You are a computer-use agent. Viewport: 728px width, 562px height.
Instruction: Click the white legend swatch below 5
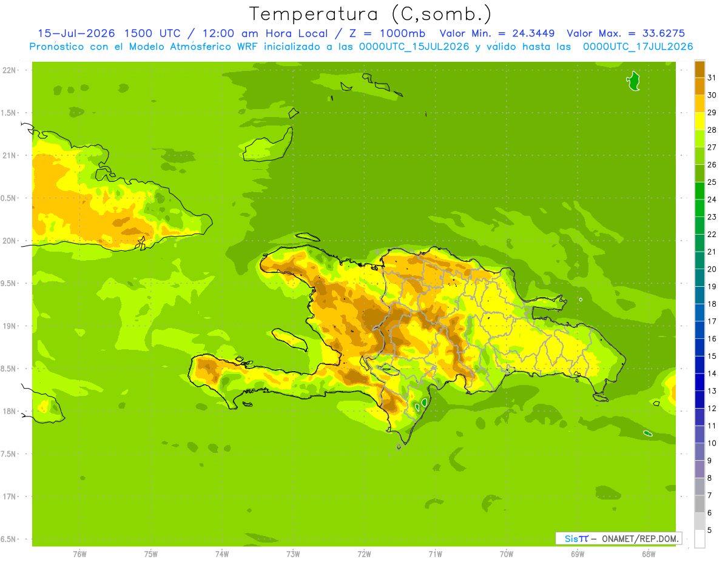[699, 539]
